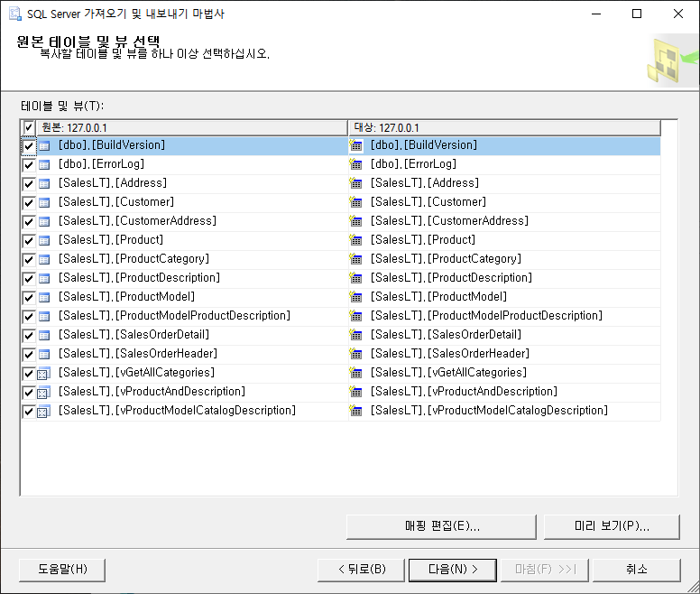Click destination cell [SalesLT].[ProductModelProductDescription]

(x=504, y=316)
